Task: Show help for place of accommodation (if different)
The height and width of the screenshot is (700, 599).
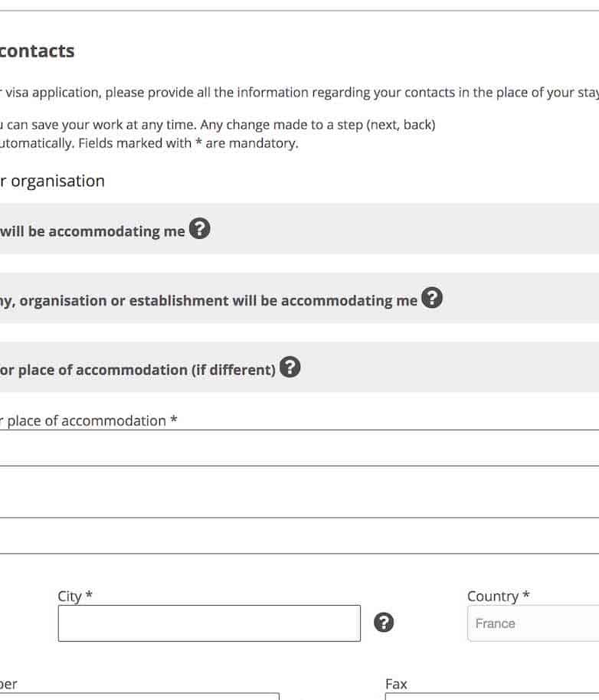Action: [290, 368]
